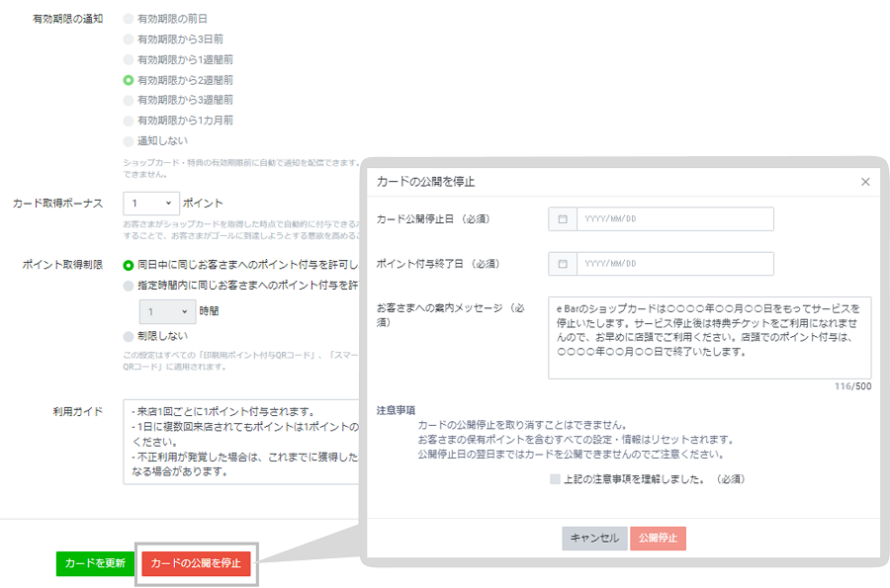
Task: Close the カードの公開を停止 dialog
Action: point(865,182)
